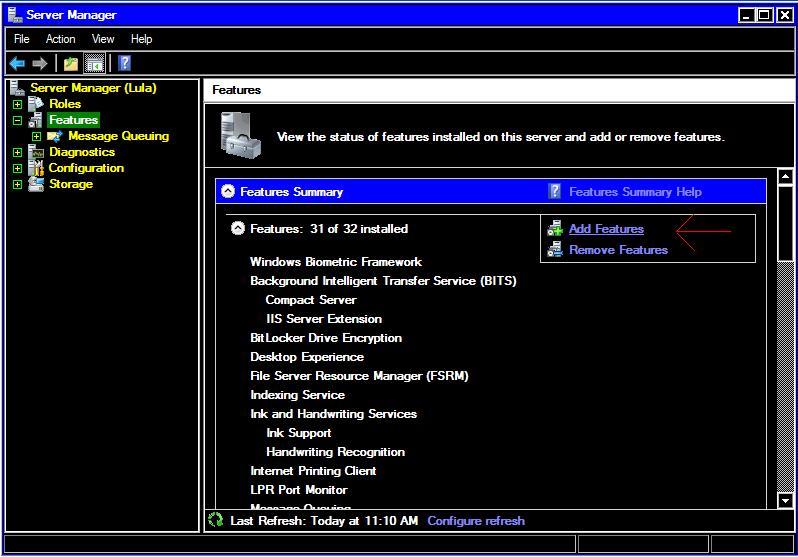798x557 pixels.
Task: Click the Features Summary Help question icon
Action: pyautogui.click(x=554, y=191)
